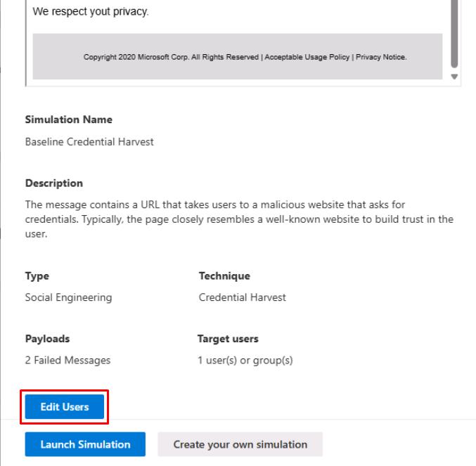476x466 pixels.
Task: Select the Technique heading
Action: [224, 276]
